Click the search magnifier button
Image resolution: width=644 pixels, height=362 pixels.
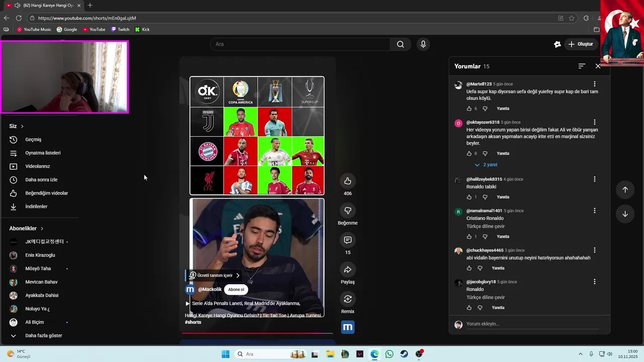[400, 44]
